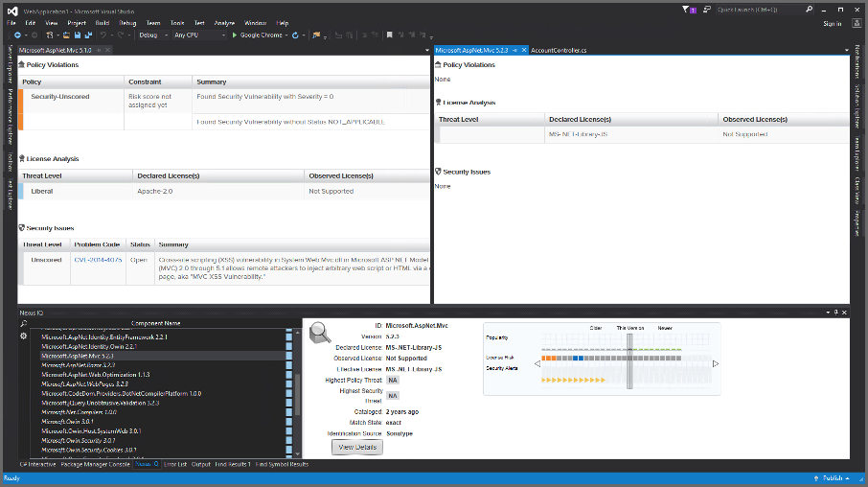Close the Nexus IQ panel
This screenshot has width=868, height=487.
[844, 313]
